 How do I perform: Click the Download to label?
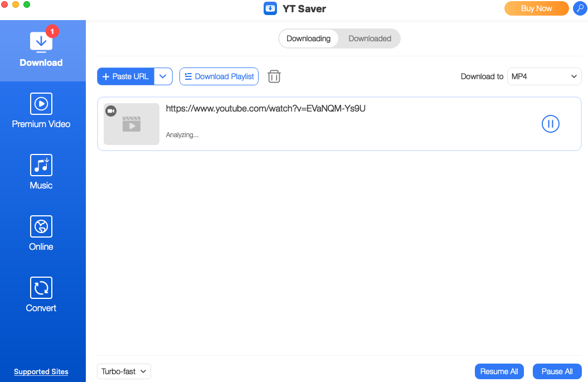[x=482, y=76]
